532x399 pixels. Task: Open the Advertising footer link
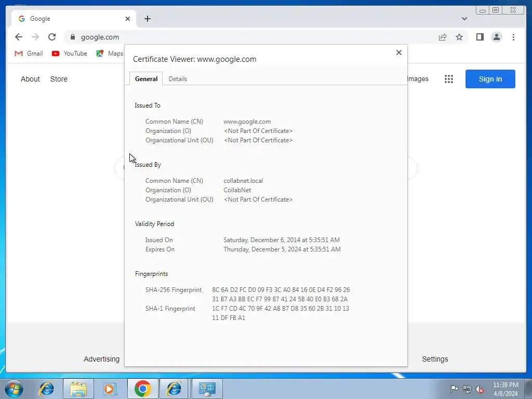tap(101, 359)
